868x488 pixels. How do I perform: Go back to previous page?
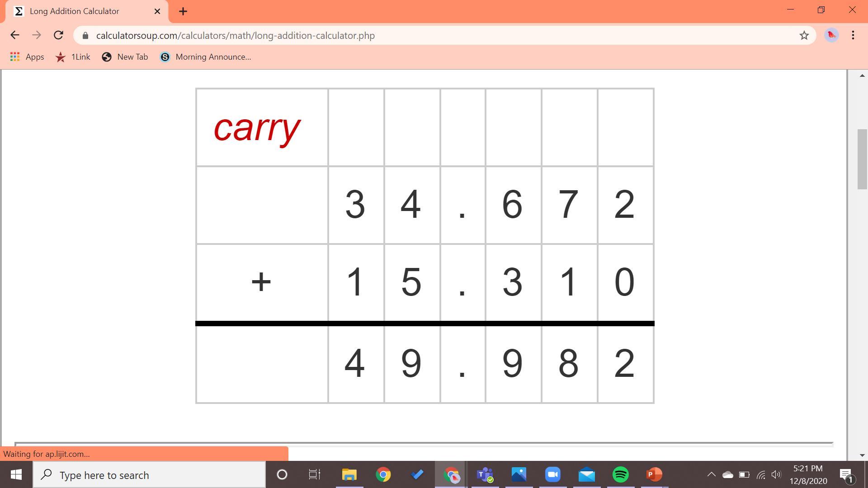14,35
